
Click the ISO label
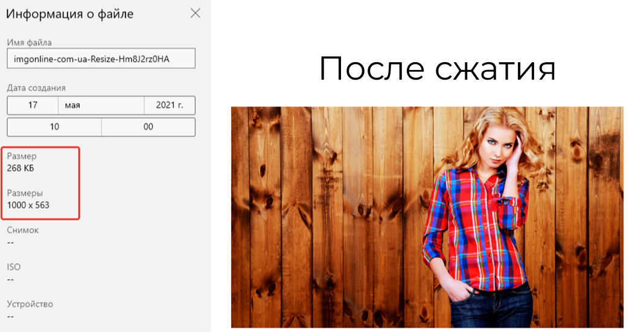tap(14, 267)
